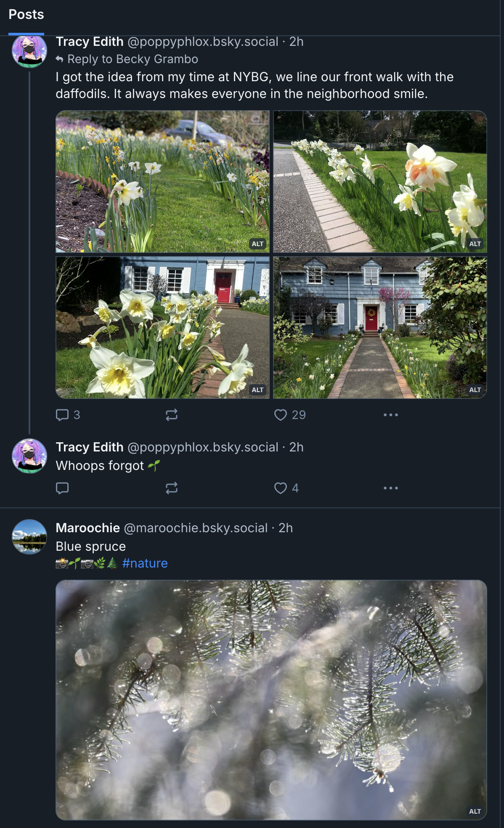Image resolution: width=504 pixels, height=828 pixels.
Task: Open Maroochie's profile via display name
Action: [x=88, y=528]
